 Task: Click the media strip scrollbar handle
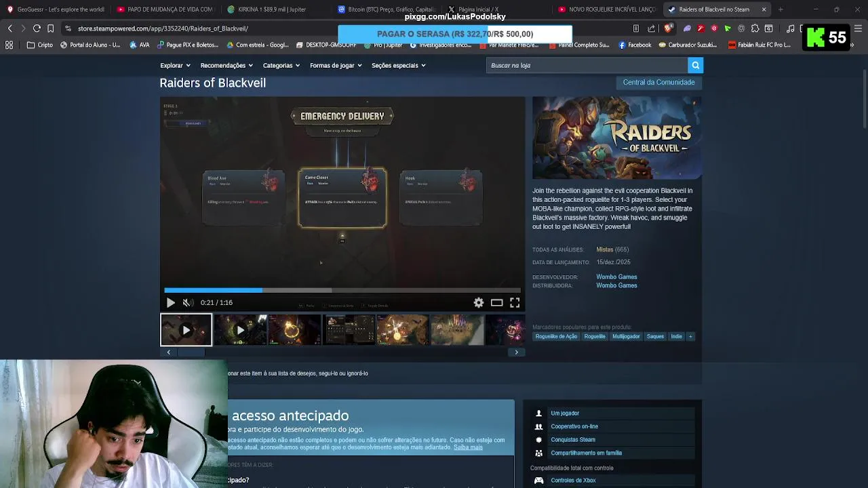191,352
